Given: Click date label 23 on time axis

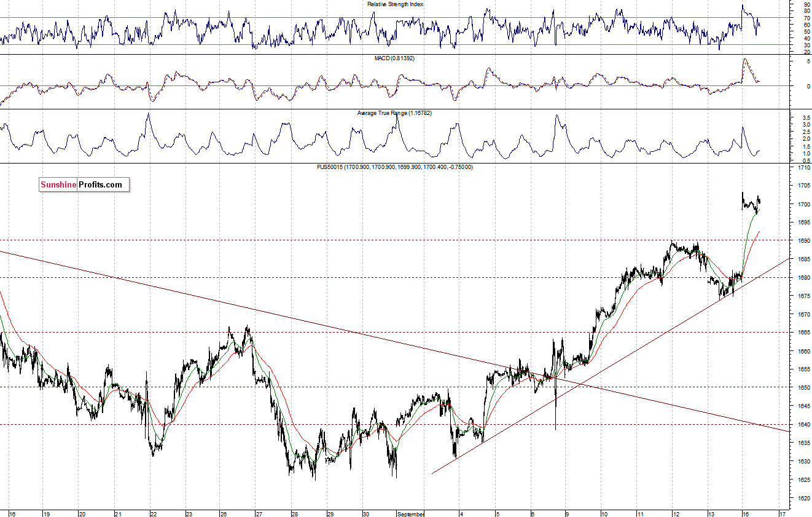Looking at the screenshot, I should [189, 513].
